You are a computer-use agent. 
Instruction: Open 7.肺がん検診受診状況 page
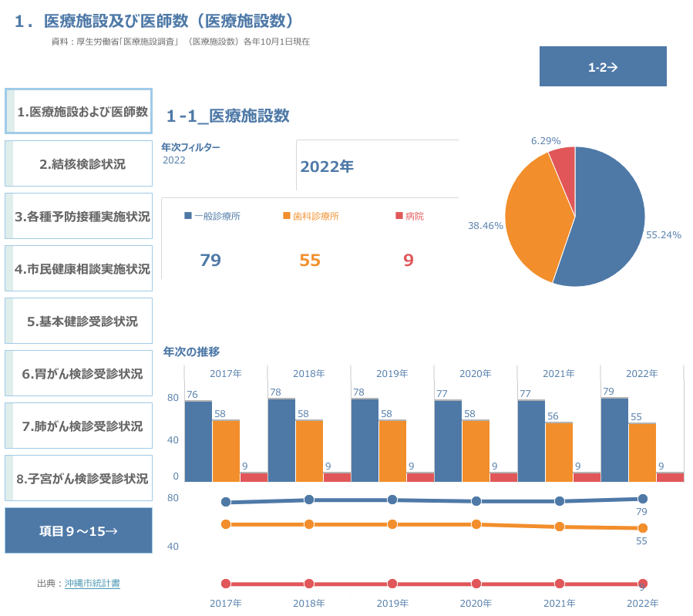[x=79, y=426]
